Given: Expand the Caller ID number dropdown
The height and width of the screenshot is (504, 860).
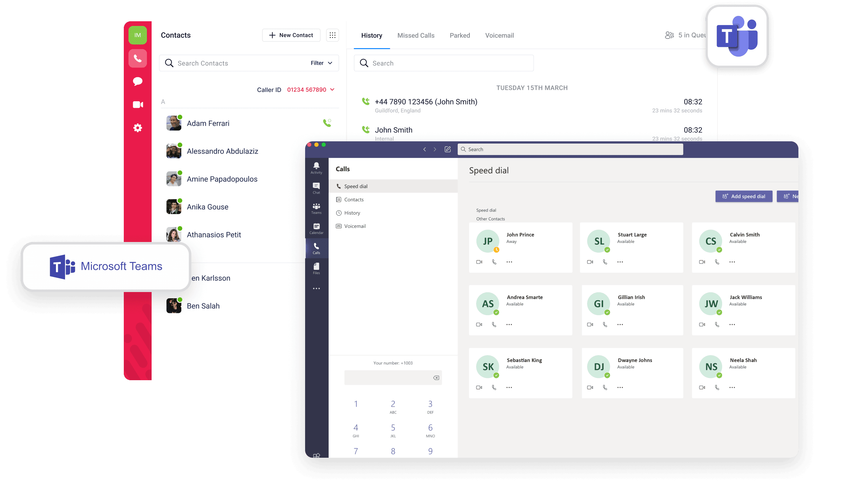Looking at the screenshot, I should [332, 89].
